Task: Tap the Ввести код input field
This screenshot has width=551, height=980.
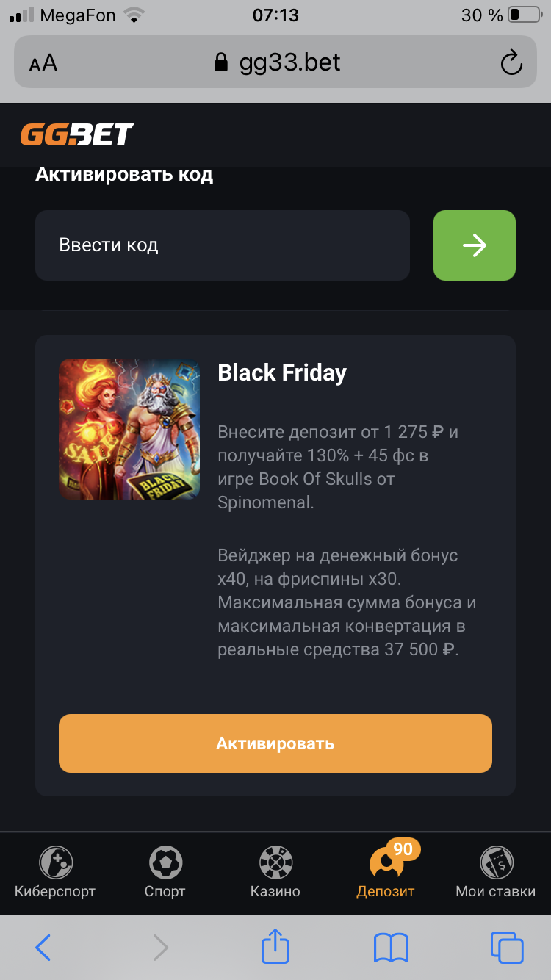Action: click(223, 245)
